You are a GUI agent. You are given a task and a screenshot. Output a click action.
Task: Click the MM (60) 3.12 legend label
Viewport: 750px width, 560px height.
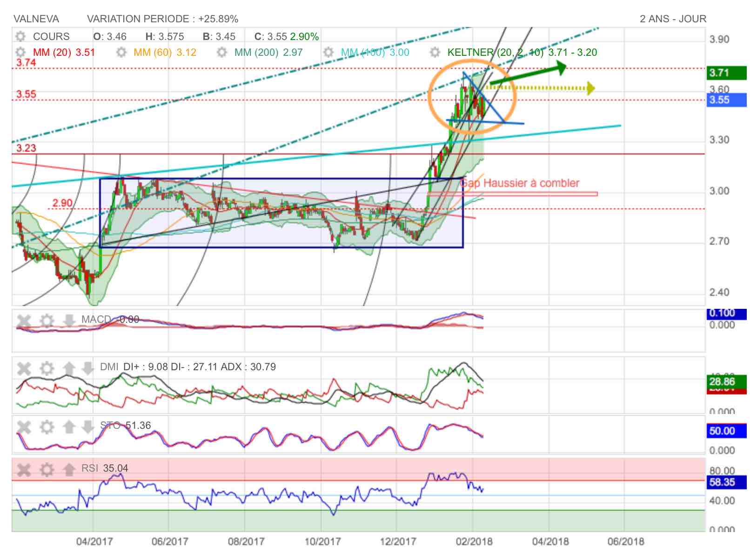click(x=165, y=52)
